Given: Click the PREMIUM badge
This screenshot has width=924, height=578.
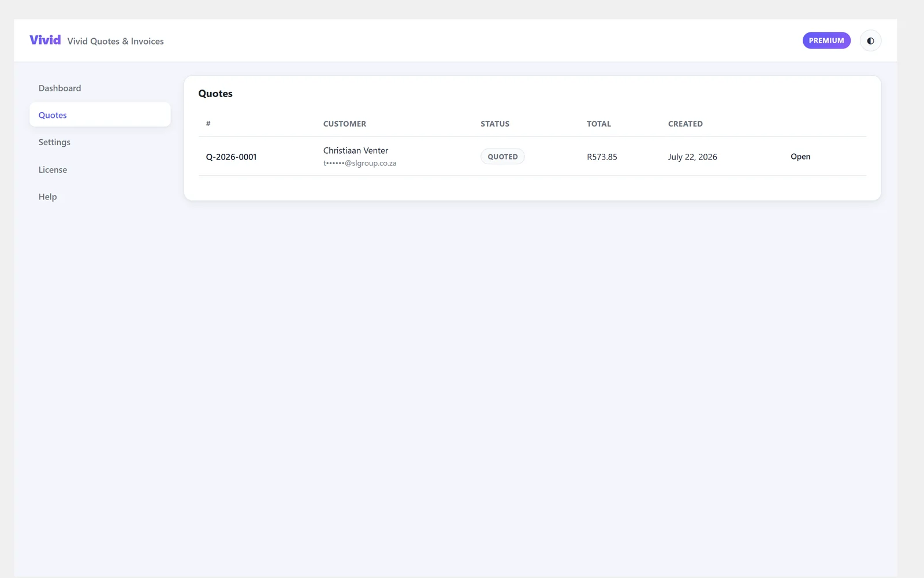Looking at the screenshot, I should click(826, 40).
